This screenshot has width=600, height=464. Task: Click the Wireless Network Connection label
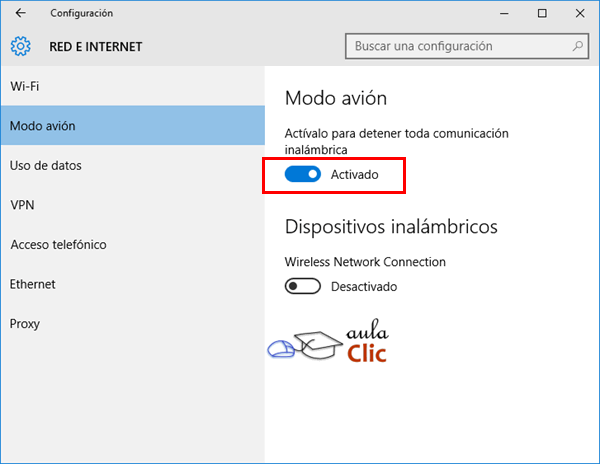click(x=365, y=262)
